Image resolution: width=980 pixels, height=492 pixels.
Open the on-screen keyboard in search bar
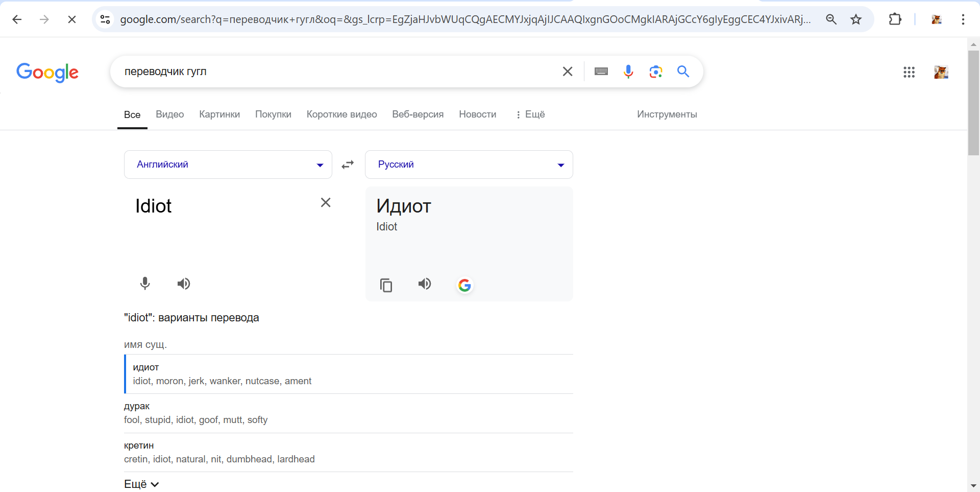601,72
